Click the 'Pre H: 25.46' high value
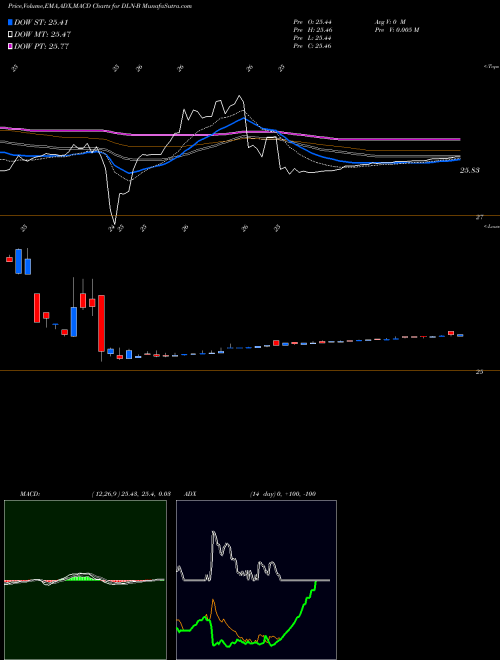Viewport: 500px width, 660px height. click(x=312, y=30)
